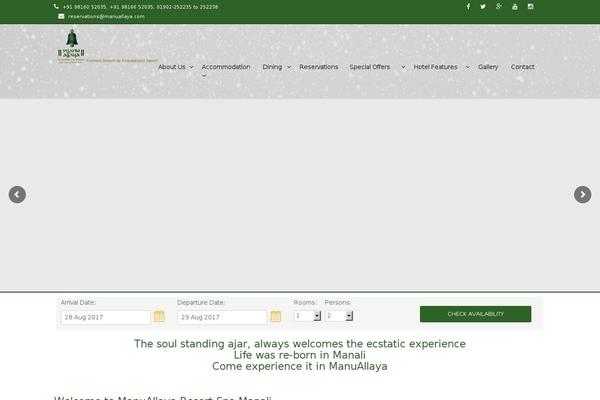Expand the About Us chevron
Screen dimensions: 600x400
pos(191,67)
